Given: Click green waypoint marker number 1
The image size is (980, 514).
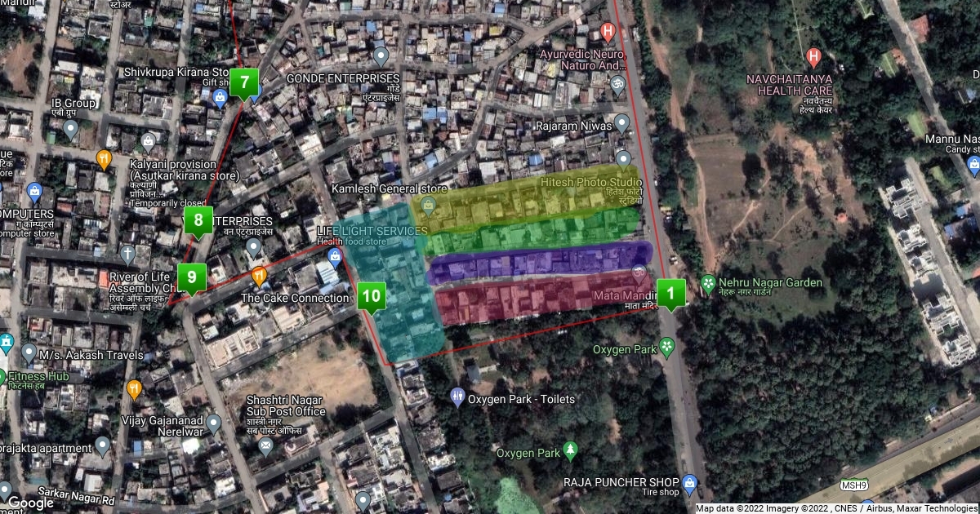Looking at the screenshot, I should [671, 294].
